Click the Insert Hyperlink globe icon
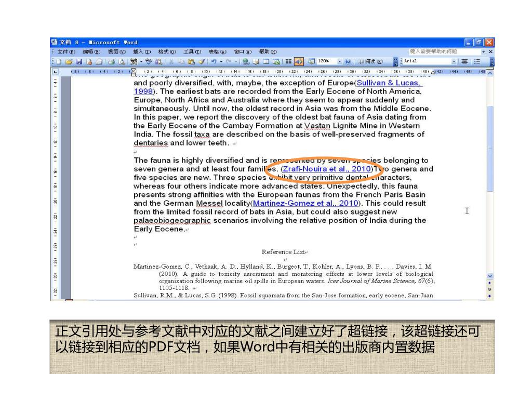Image resolution: width=532 pixels, height=399 pixels. [246, 62]
